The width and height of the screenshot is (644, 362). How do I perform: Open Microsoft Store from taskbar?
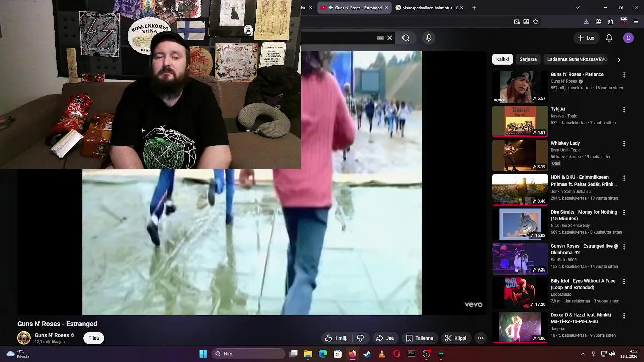(x=338, y=354)
